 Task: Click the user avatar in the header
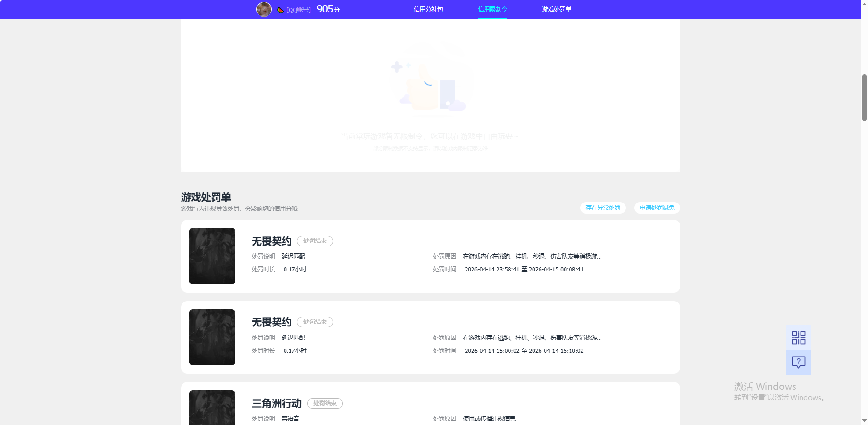pyautogui.click(x=264, y=9)
